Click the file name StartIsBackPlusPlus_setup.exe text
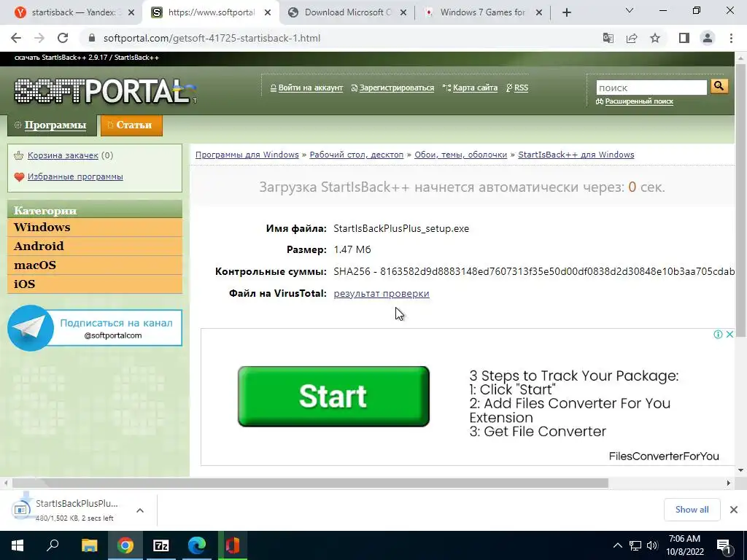747x560 pixels. [401, 228]
